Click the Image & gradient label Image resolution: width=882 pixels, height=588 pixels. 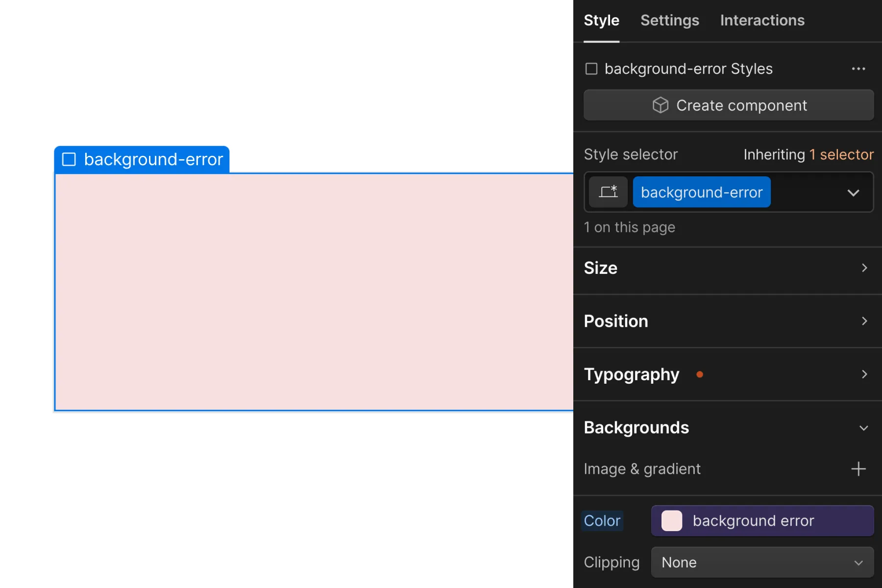(642, 469)
